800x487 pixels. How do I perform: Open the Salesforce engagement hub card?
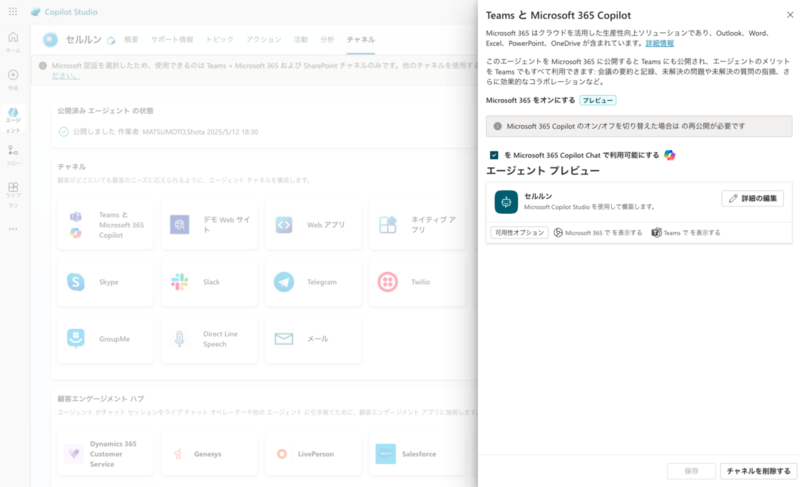(x=417, y=454)
